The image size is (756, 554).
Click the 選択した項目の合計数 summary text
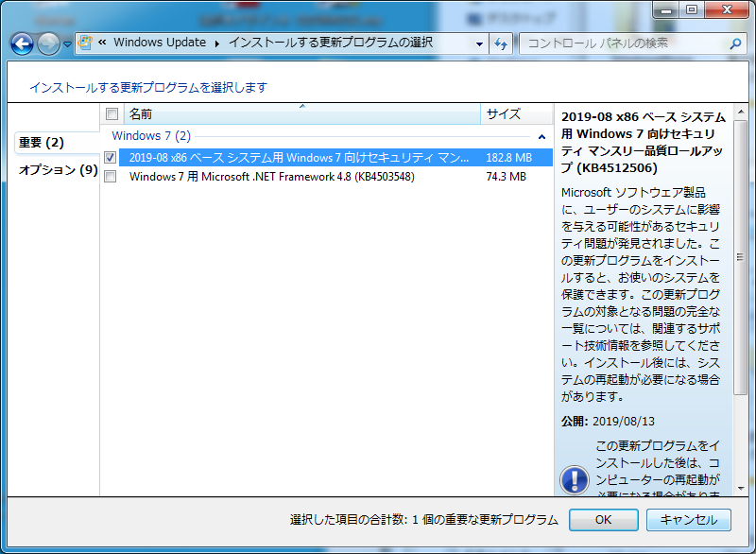[423, 520]
